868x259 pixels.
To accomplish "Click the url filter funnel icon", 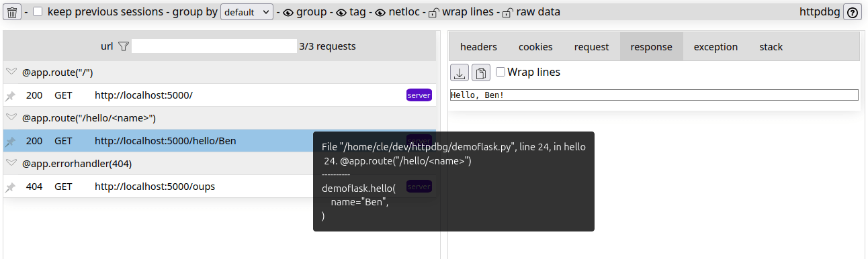I will [123, 46].
